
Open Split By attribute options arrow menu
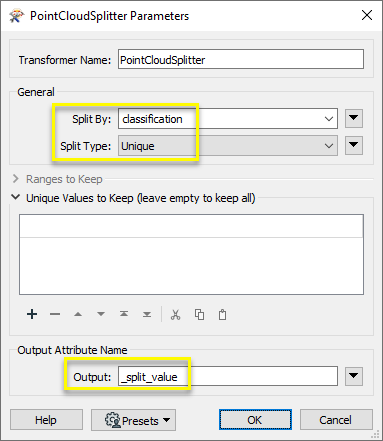pos(354,118)
